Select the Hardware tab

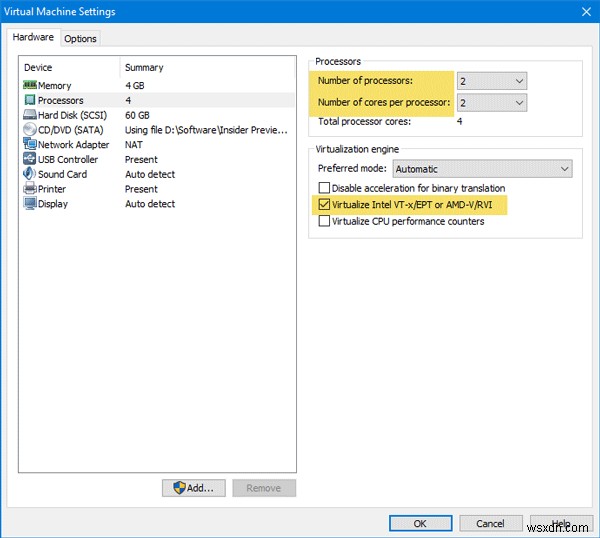[x=33, y=37]
